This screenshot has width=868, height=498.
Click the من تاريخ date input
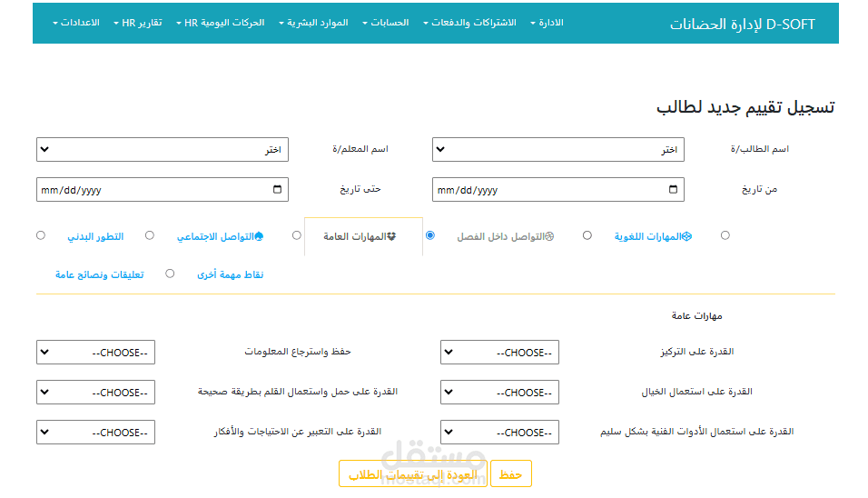558,189
